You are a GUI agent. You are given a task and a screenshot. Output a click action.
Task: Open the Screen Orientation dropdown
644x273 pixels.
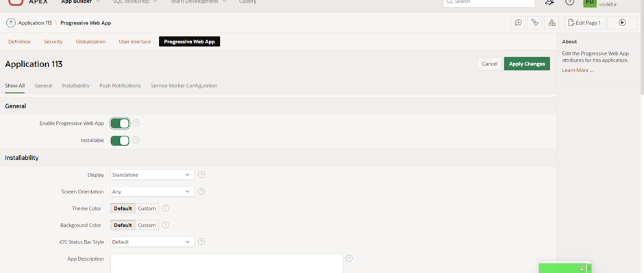[x=152, y=191]
